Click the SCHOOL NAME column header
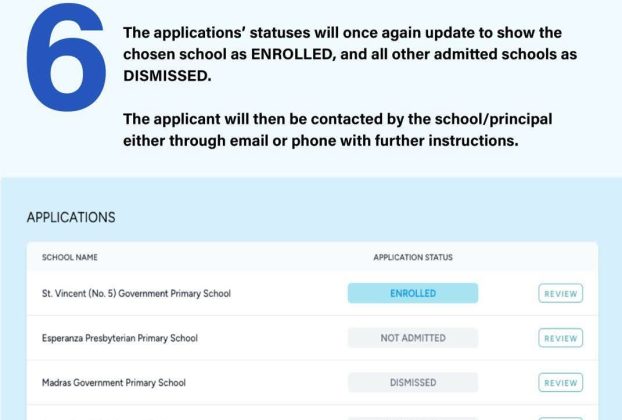Image resolution: width=622 pixels, height=420 pixels. click(69, 257)
